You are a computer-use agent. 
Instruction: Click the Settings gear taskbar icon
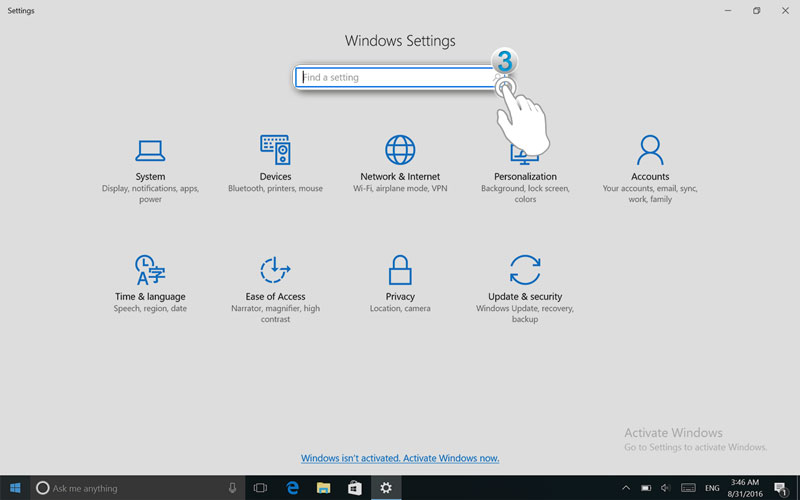[386, 488]
